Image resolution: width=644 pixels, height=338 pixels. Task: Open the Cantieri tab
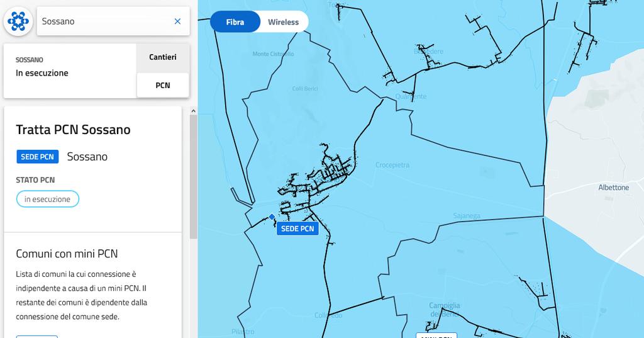[x=163, y=57]
